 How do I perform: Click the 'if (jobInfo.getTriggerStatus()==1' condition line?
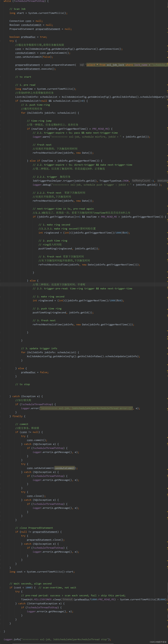pyautogui.click(x=99, y=217)
